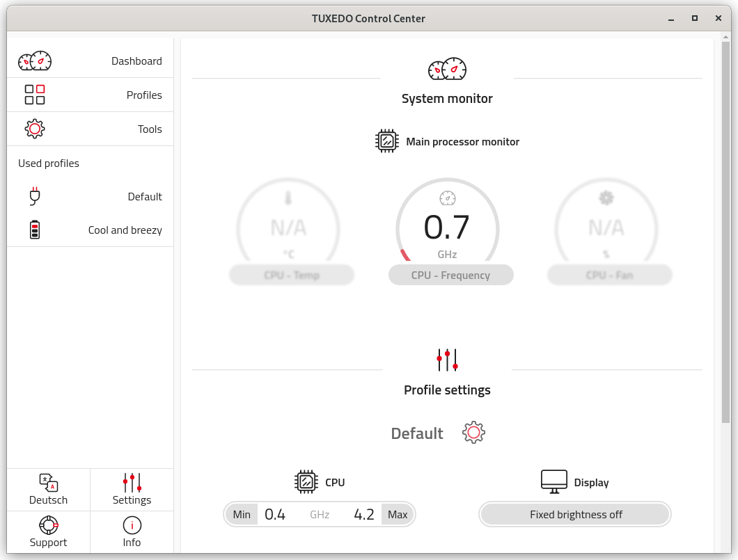
Task: Open the Dashboard panel via its gauge icon
Action: coord(34,61)
